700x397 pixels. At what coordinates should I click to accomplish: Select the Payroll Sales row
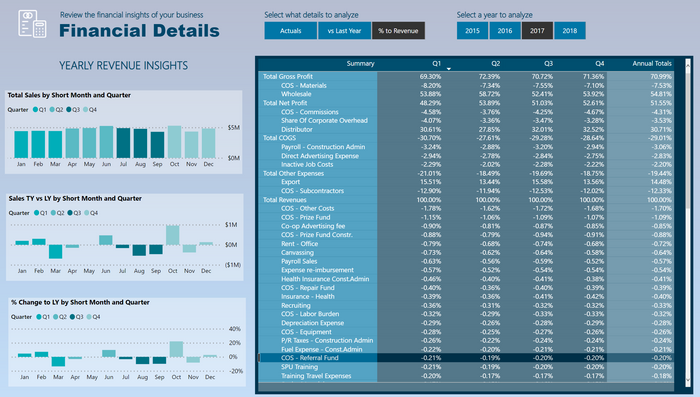pos(466,261)
